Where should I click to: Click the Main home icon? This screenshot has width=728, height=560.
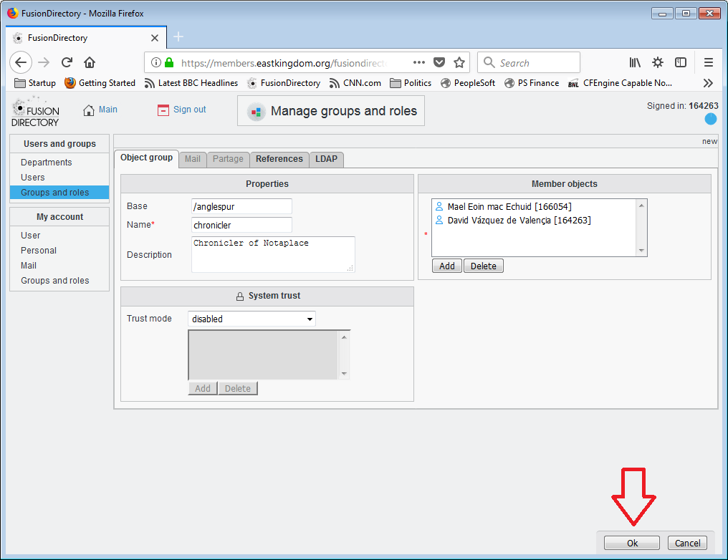(89, 110)
